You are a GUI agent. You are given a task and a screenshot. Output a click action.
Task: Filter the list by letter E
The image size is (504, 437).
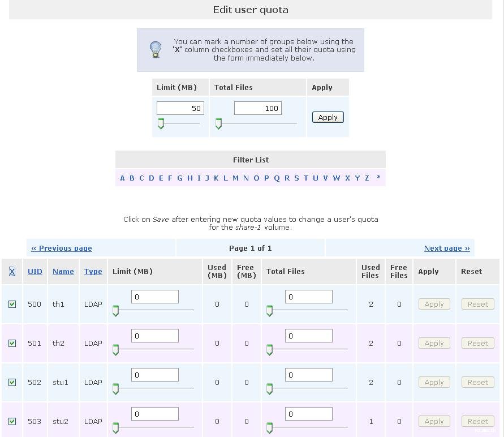pyautogui.click(x=161, y=178)
